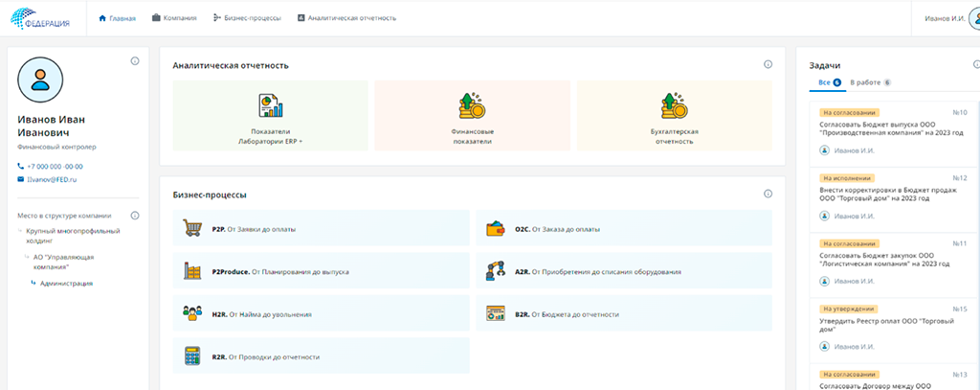Click the Федерация logo

[x=39, y=17]
